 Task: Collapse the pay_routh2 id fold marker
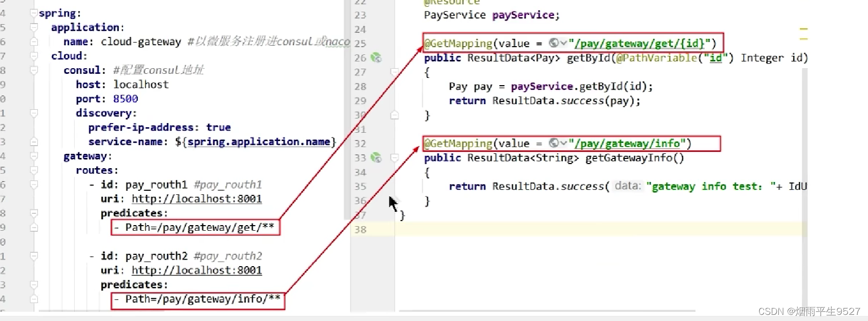coord(34,256)
